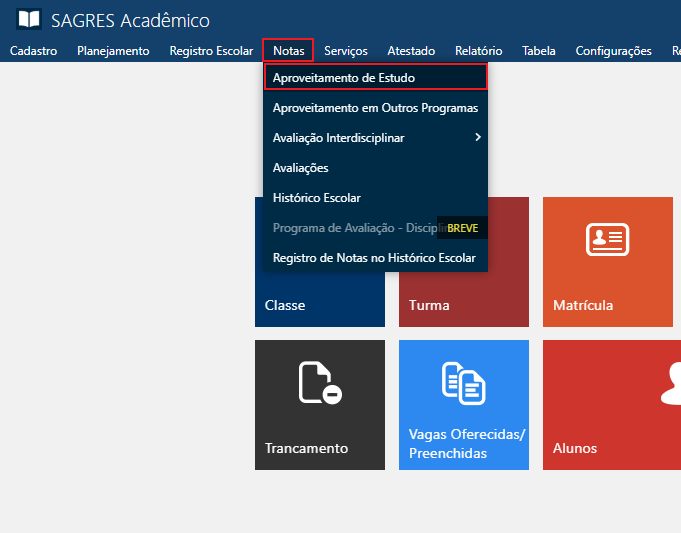Open Avaliações menu entry
The width and height of the screenshot is (681, 533).
click(x=300, y=168)
